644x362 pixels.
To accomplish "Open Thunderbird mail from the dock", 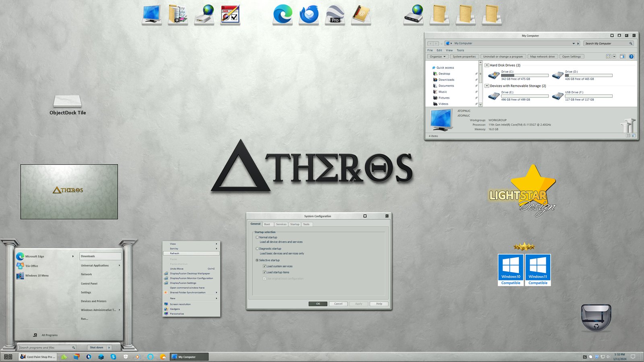I will 309,14.
